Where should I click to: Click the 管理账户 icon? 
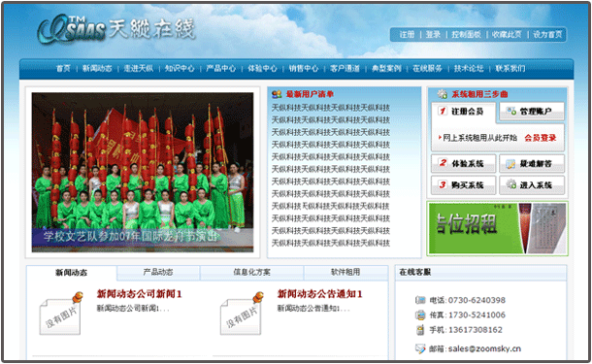click(511, 111)
